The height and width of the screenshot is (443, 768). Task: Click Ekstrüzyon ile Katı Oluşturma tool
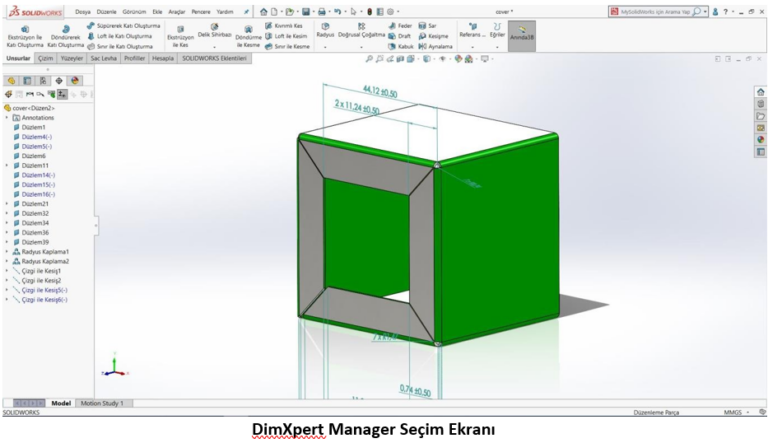(x=25, y=35)
